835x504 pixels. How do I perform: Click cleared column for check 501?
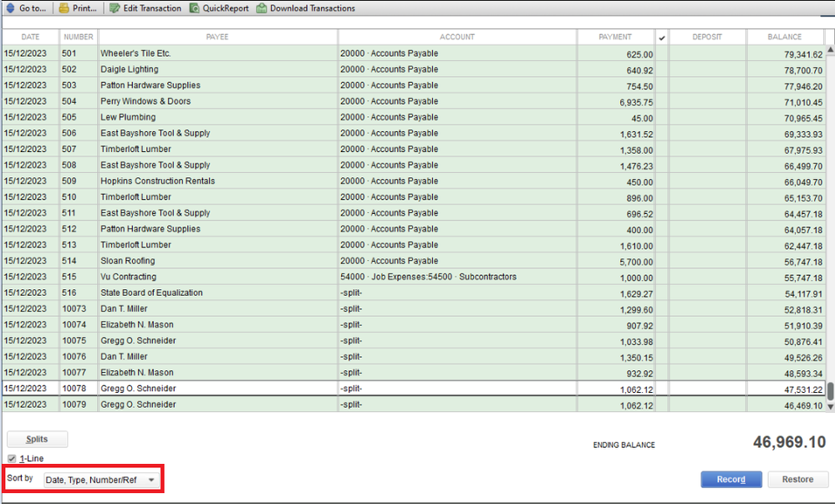pos(662,53)
